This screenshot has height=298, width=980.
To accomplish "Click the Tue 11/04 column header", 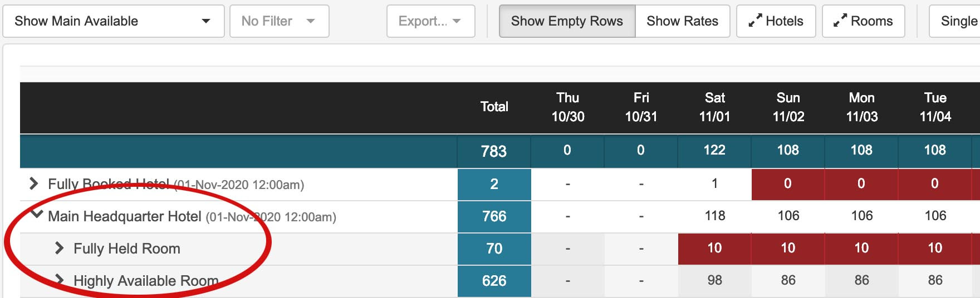I will coord(935,107).
